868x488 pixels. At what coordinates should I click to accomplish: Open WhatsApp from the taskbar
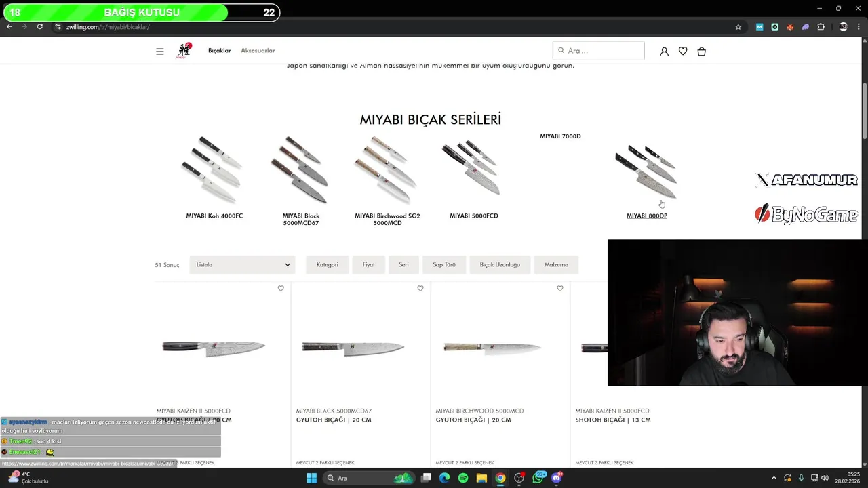(x=539, y=478)
